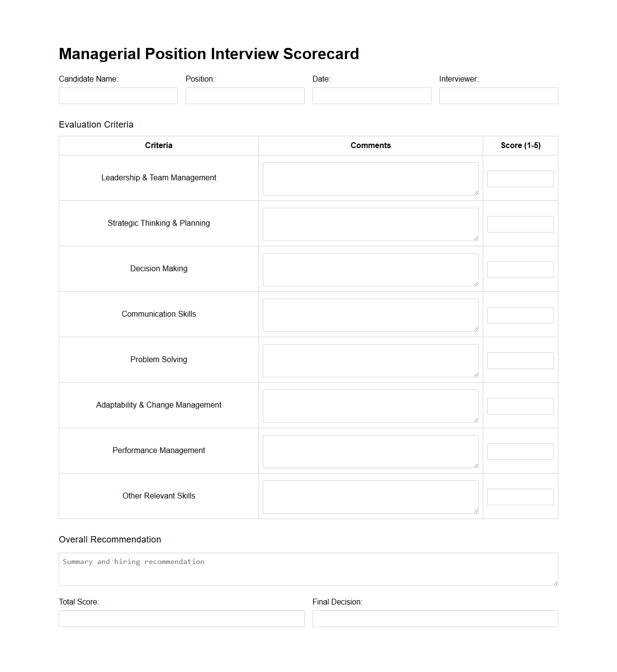The width and height of the screenshot is (617, 672).
Task: Select the Decision Making score field
Action: click(x=520, y=269)
